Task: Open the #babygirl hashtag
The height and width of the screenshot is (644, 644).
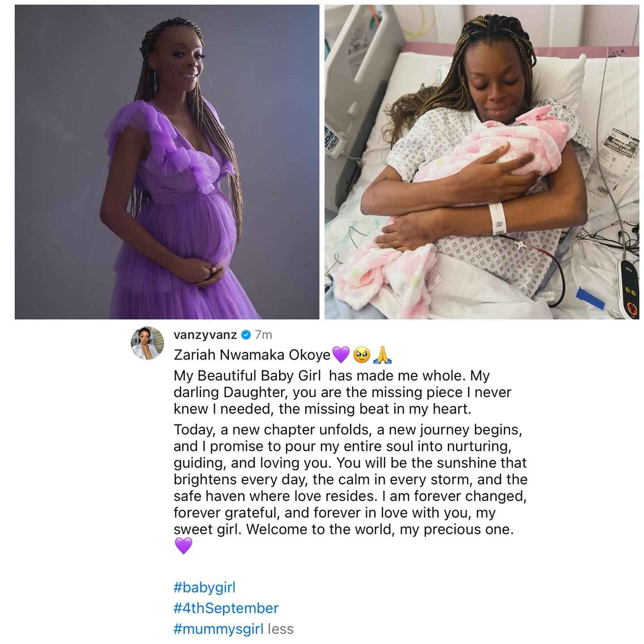Action: click(x=204, y=587)
